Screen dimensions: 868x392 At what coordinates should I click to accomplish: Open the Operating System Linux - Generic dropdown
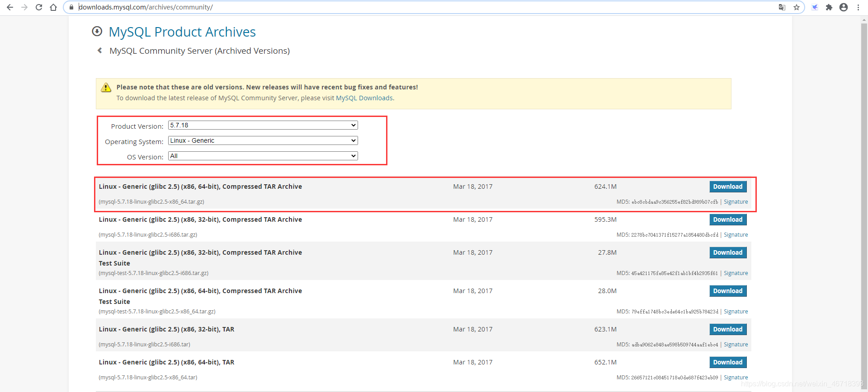(x=263, y=140)
